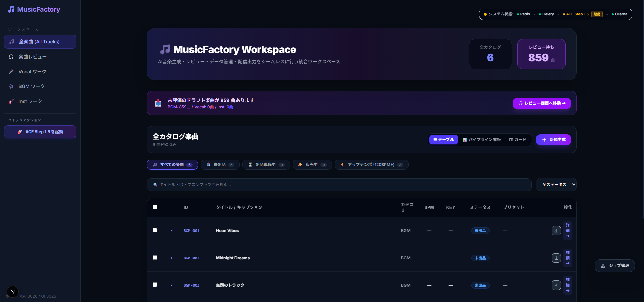
Task: Check the box for BGM-001 Neon Vibes
Action: pos(155,230)
